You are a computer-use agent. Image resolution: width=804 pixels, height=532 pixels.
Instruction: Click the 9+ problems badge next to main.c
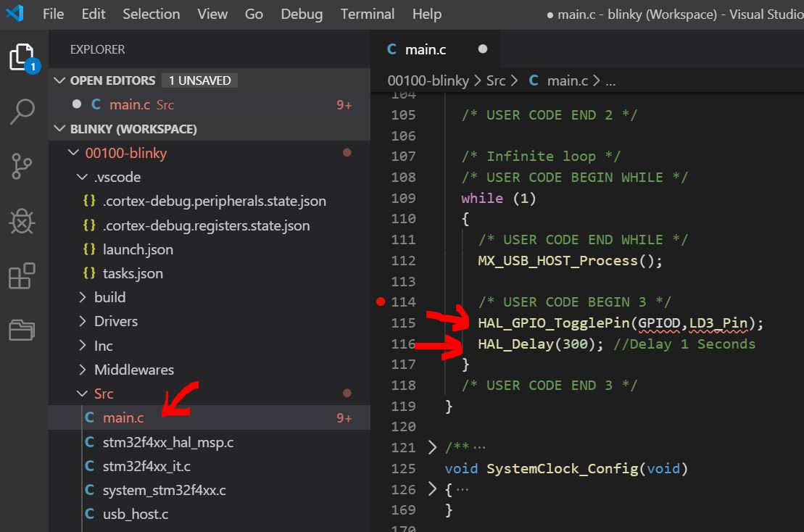(344, 417)
